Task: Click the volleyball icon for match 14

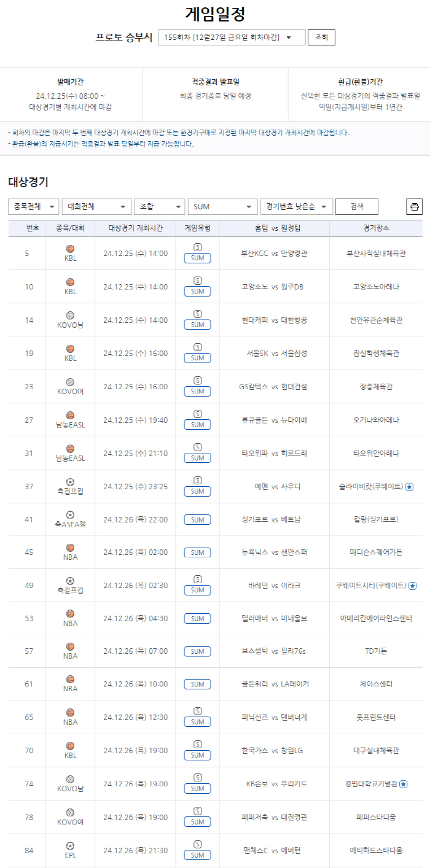Action: (x=70, y=315)
